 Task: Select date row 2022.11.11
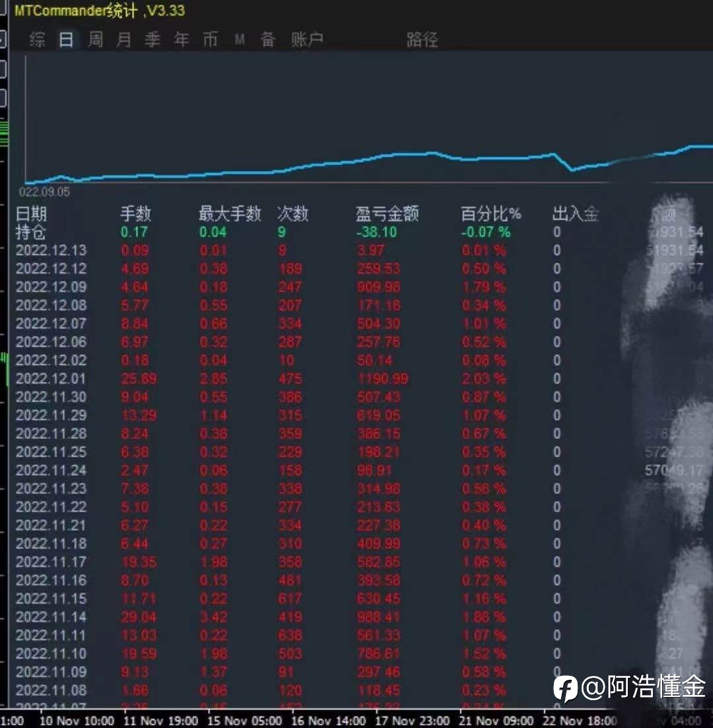[51, 635]
